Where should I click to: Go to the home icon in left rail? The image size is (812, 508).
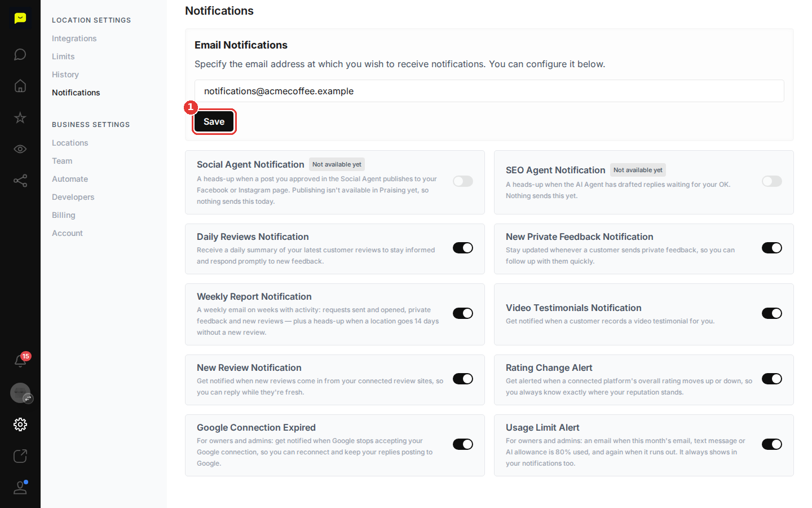click(20, 86)
